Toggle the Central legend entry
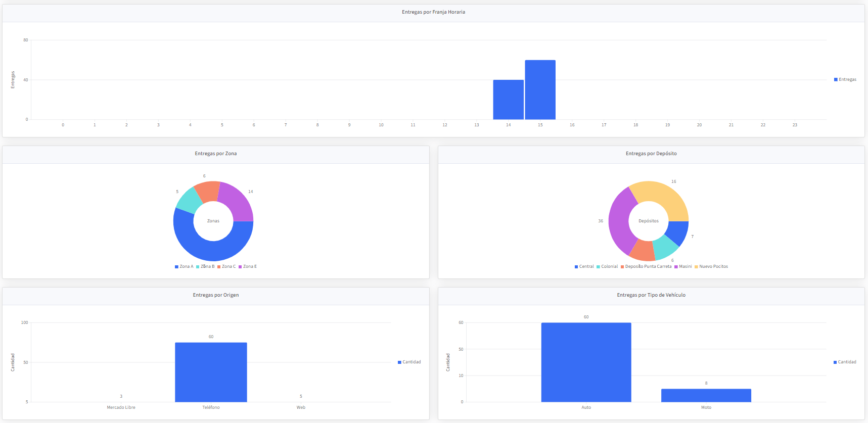 pyautogui.click(x=584, y=266)
